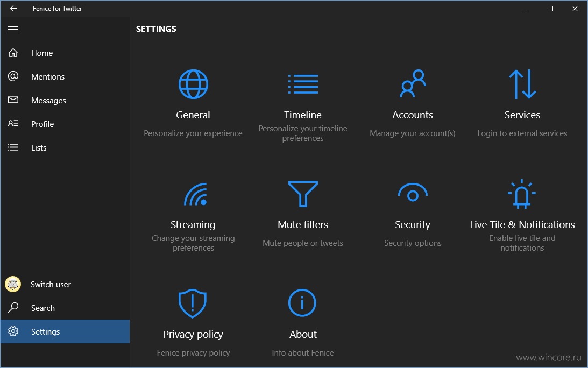Viewport: 588px width, 368px height.
Task: Click "Info about Fenice" description
Action: [303, 352]
